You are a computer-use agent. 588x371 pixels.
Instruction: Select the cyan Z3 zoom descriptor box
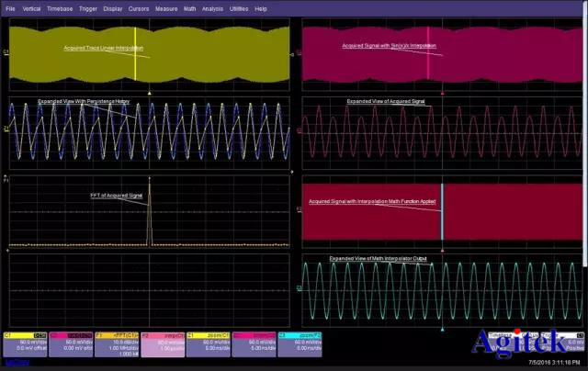[299, 344]
